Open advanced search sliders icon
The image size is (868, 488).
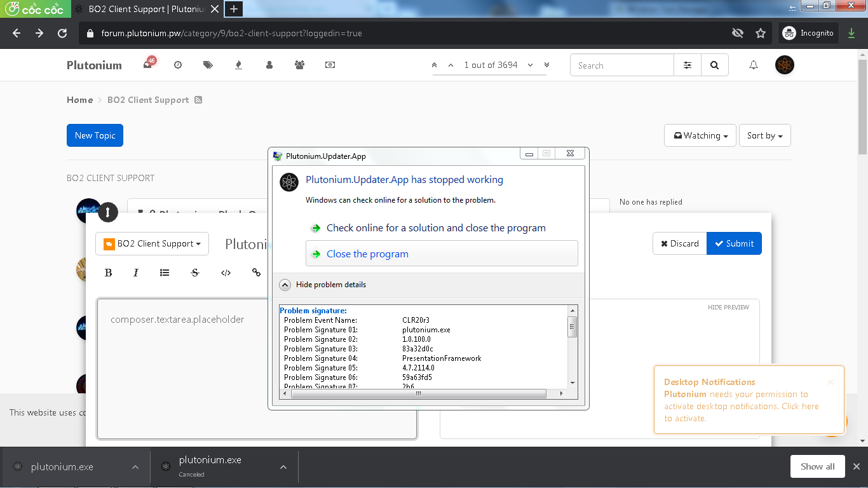(x=688, y=65)
